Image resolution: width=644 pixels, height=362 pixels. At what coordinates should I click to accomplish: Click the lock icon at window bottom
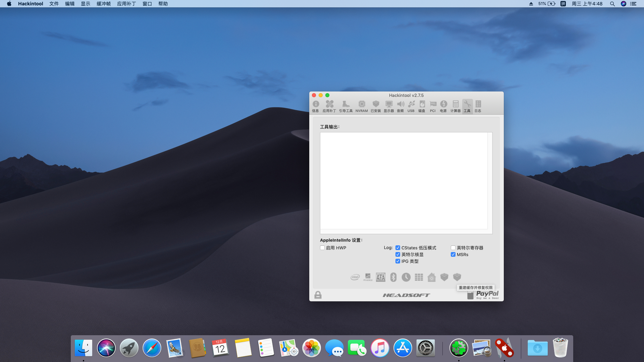(x=318, y=295)
